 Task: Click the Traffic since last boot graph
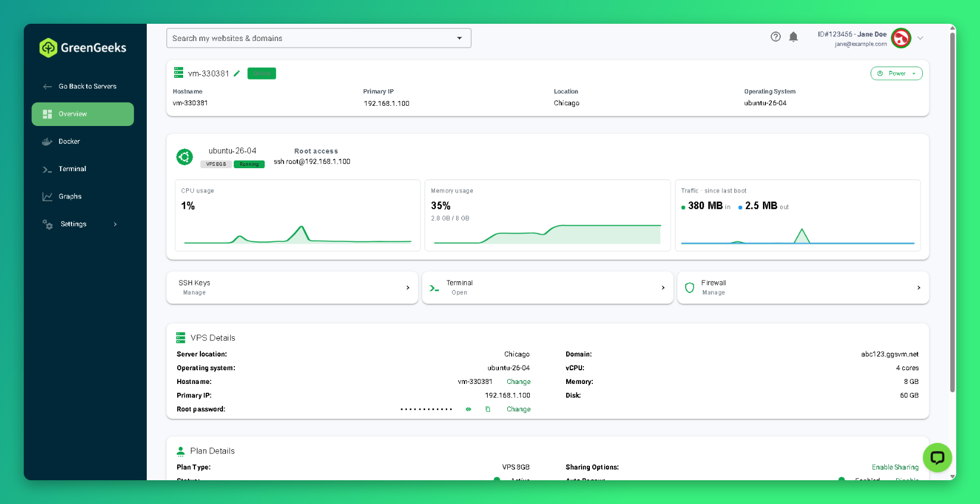pyautogui.click(x=798, y=236)
